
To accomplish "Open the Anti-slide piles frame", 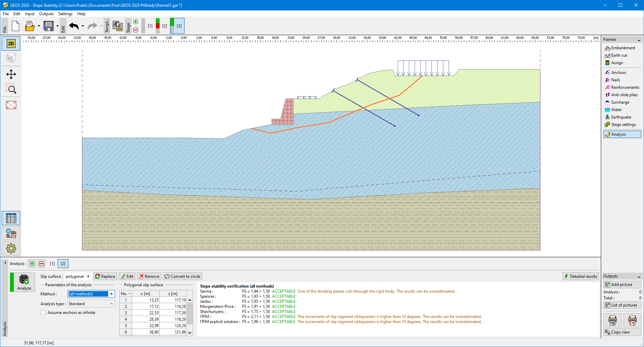I will pyautogui.click(x=622, y=95).
